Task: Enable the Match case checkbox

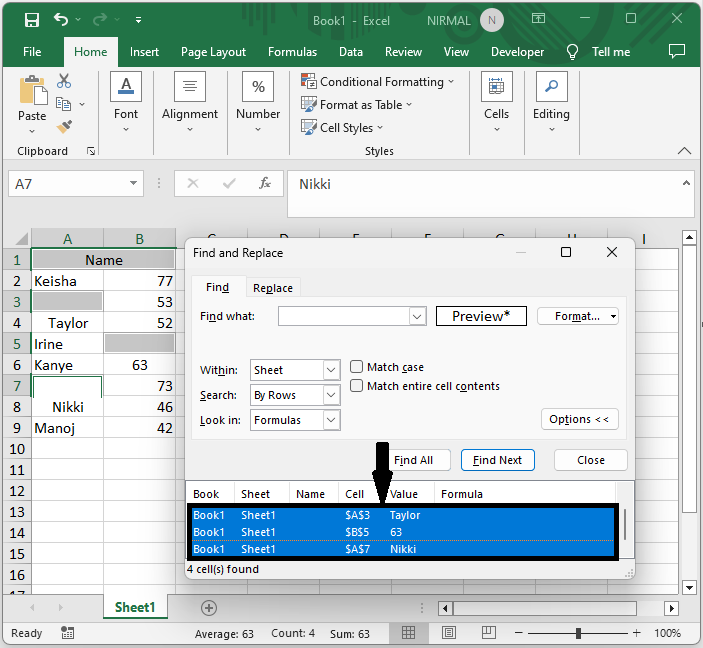Action: coord(357,367)
